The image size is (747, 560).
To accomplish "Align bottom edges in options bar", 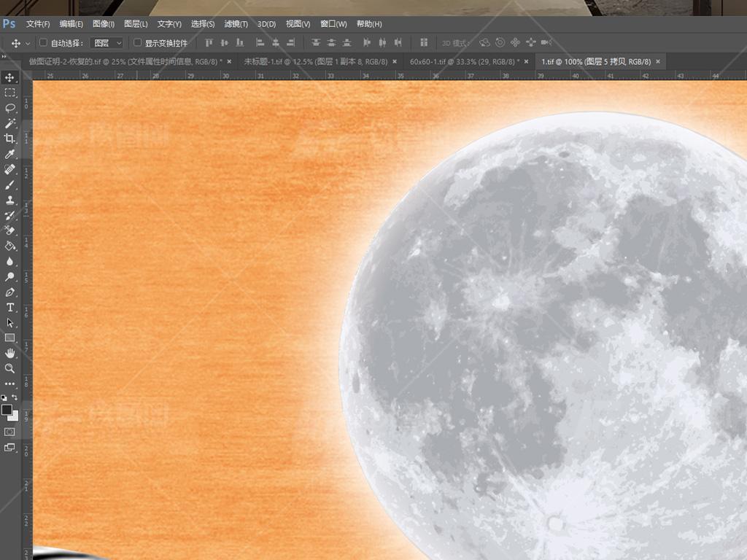I will click(x=240, y=43).
